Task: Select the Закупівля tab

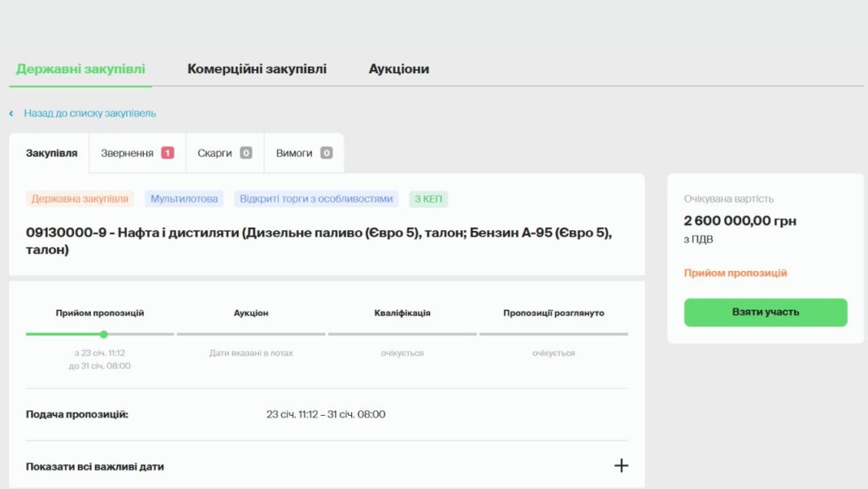Action: pos(52,152)
